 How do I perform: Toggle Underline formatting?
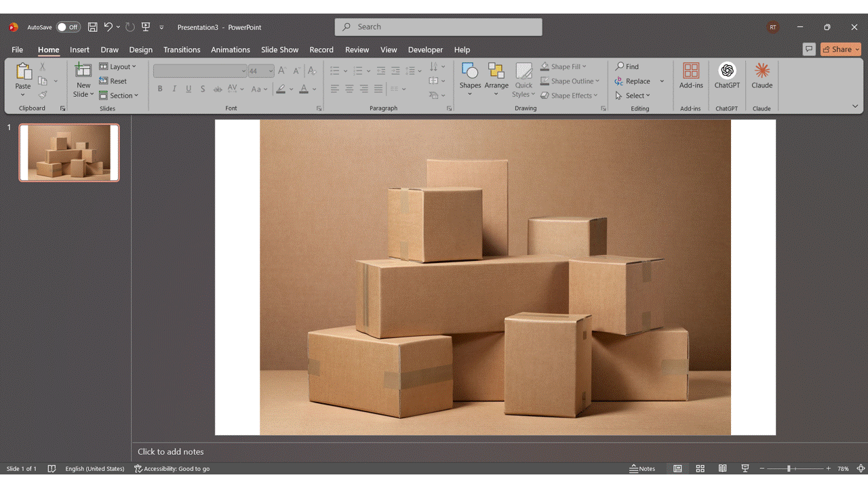click(x=189, y=89)
